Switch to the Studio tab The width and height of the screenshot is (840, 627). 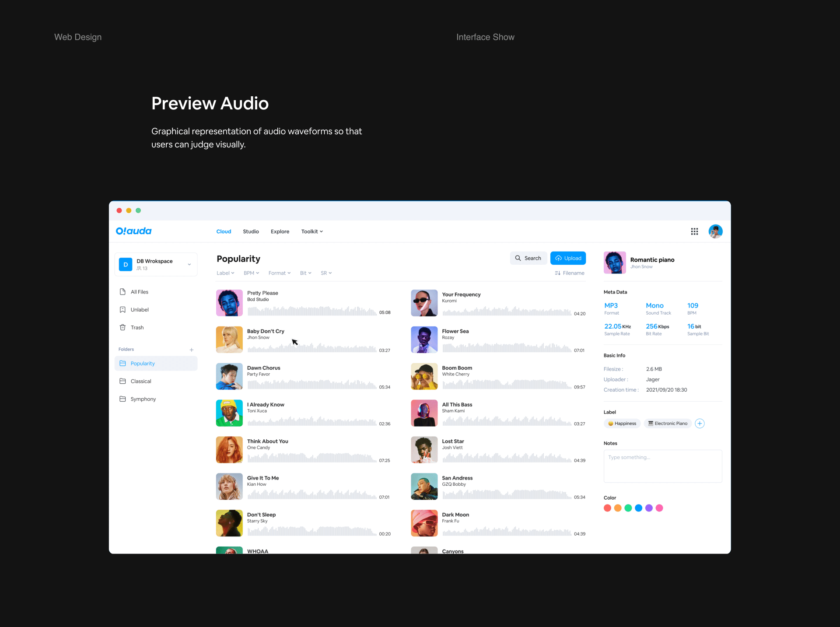(251, 231)
